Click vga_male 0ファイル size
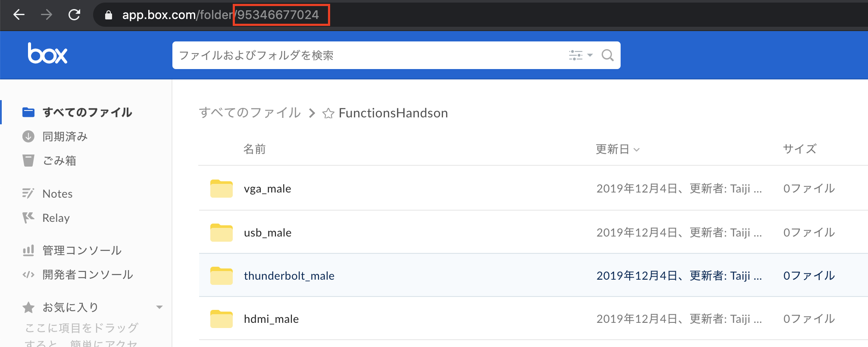Viewport: 868px width, 347px height. click(809, 189)
